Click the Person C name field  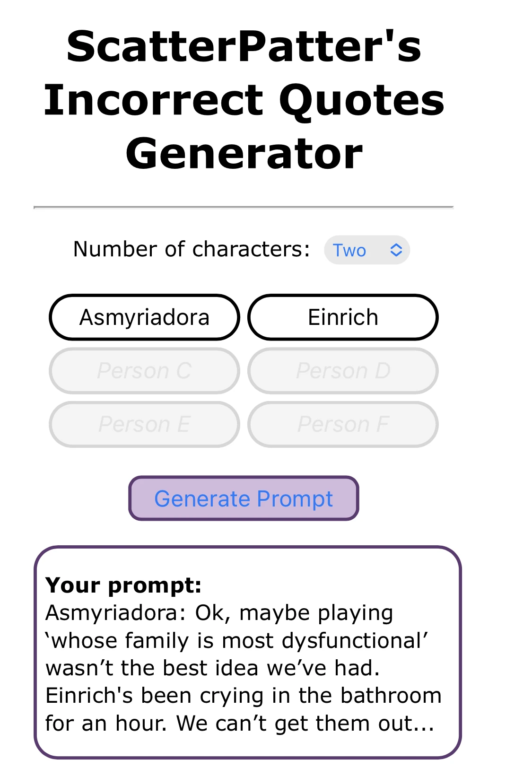[144, 371]
